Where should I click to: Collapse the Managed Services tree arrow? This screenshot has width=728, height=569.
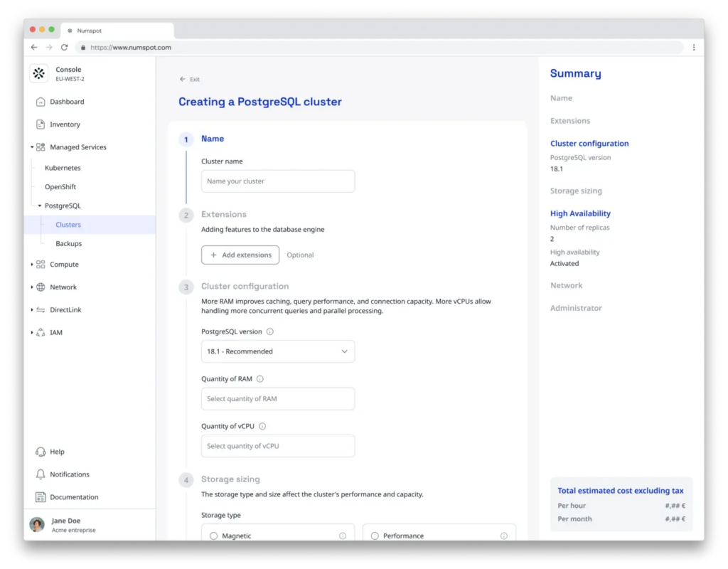point(31,147)
